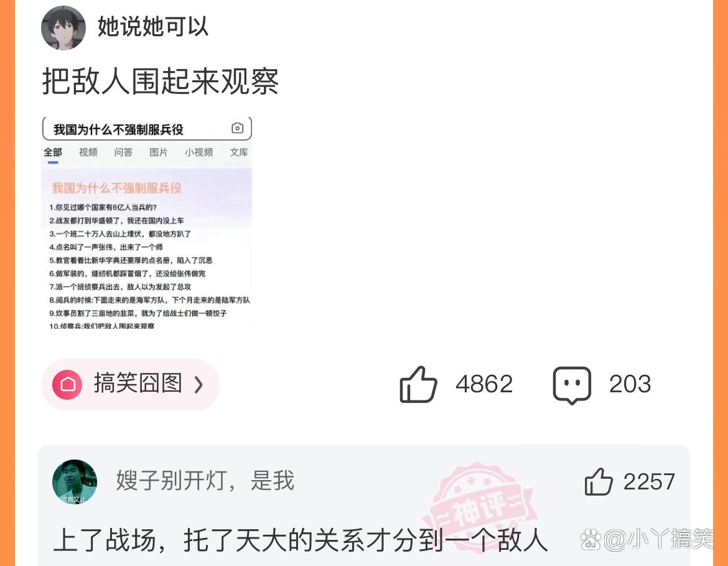Click search field 我国为什么不强制服兵役
Image resolution: width=728 pixels, height=566 pixels.
coord(147,129)
